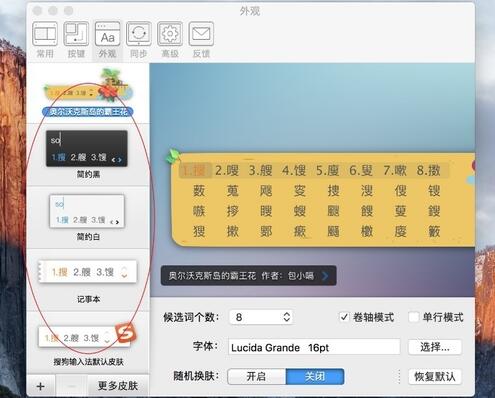Set random skin switching to 关闭
The height and width of the screenshot is (398, 495).
point(315,377)
